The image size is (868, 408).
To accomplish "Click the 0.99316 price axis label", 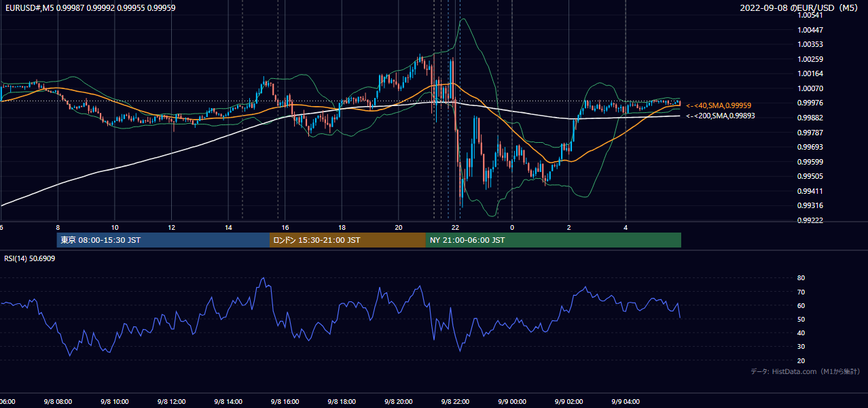I will 811,205.
